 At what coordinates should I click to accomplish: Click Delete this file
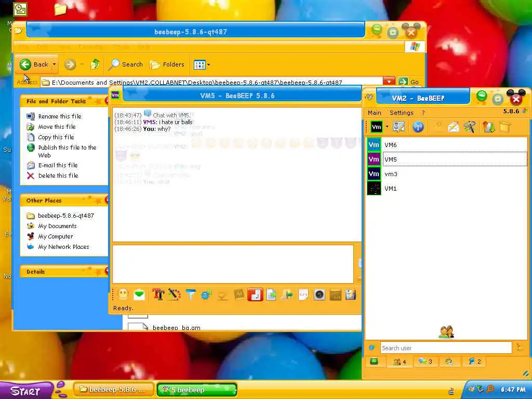[58, 176]
